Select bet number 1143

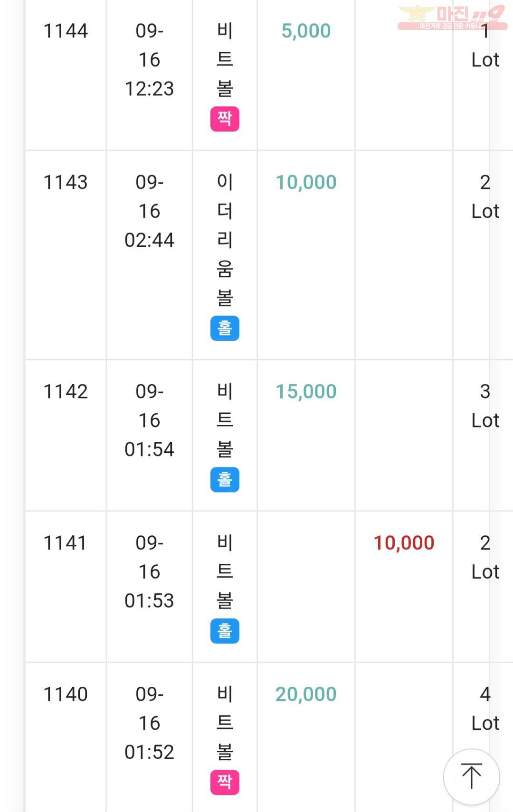66,182
